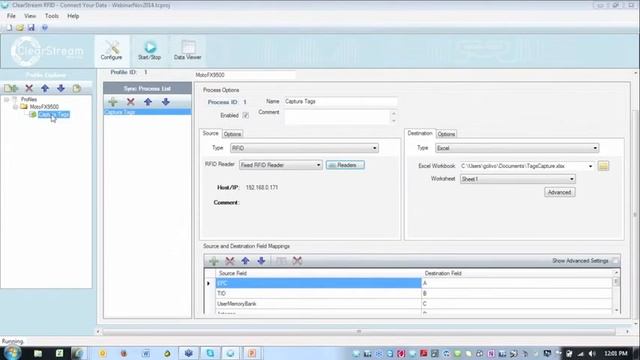Click the profile name field MotoFX9500
The height and width of the screenshot is (360, 640).
[x=244, y=75]
